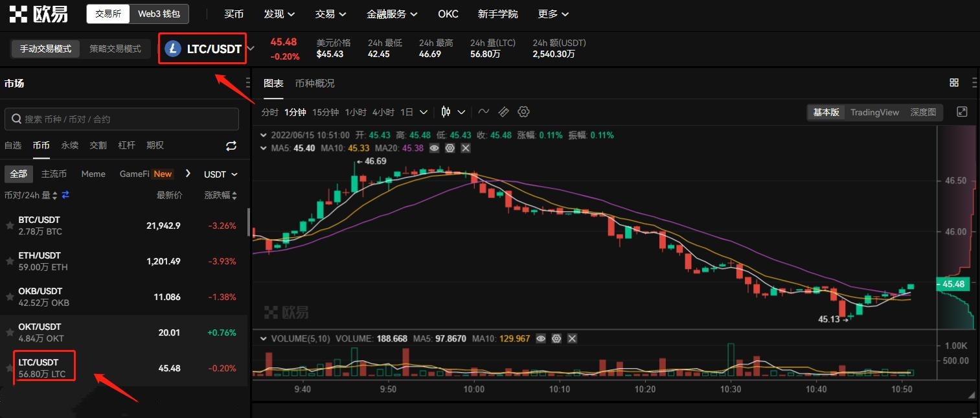This screenshot has width=980, height=418.
Task: Switch to the 币种概况 tab
Action: pyautogui.click(x=315, y=83)
